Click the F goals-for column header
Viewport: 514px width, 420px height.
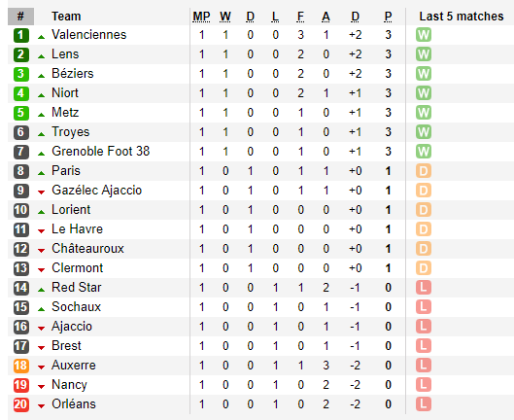coord(300,17)
